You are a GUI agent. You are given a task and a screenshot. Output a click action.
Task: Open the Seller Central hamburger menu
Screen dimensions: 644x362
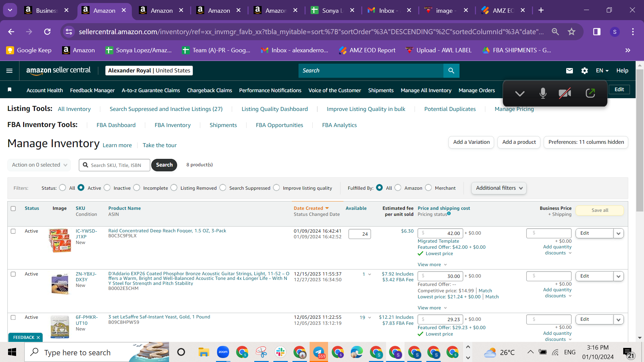9,71
